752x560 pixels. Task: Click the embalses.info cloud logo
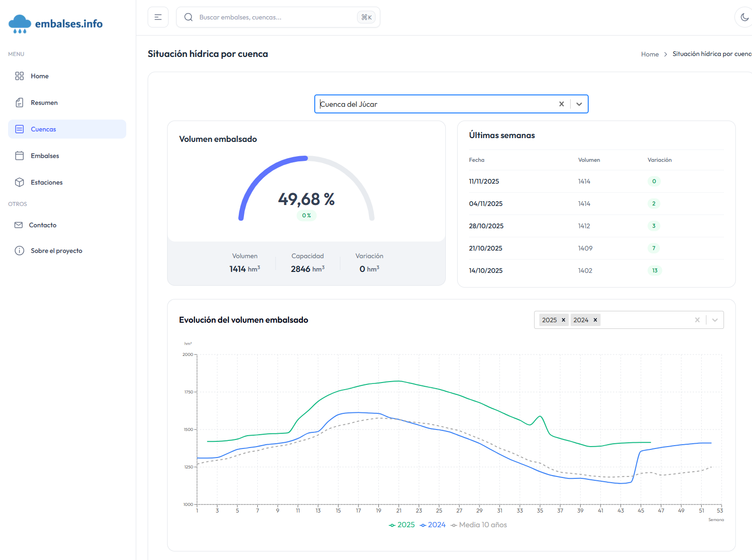[x=20, y=24]
